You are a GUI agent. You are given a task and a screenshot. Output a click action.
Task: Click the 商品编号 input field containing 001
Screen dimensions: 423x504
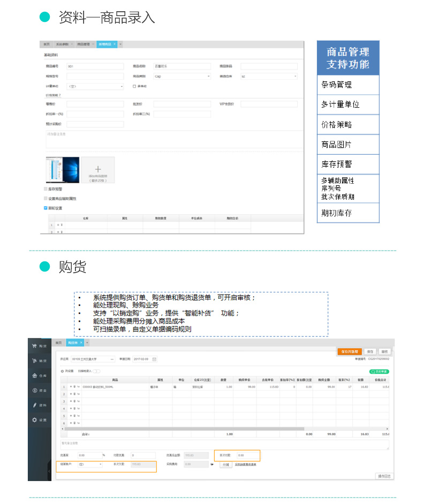[95, 66]
